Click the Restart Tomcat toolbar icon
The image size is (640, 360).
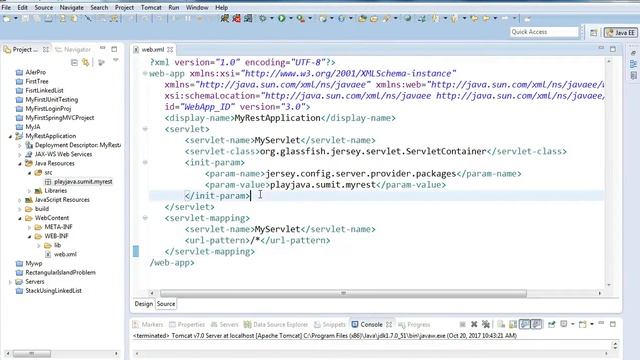tap(248, 18)
